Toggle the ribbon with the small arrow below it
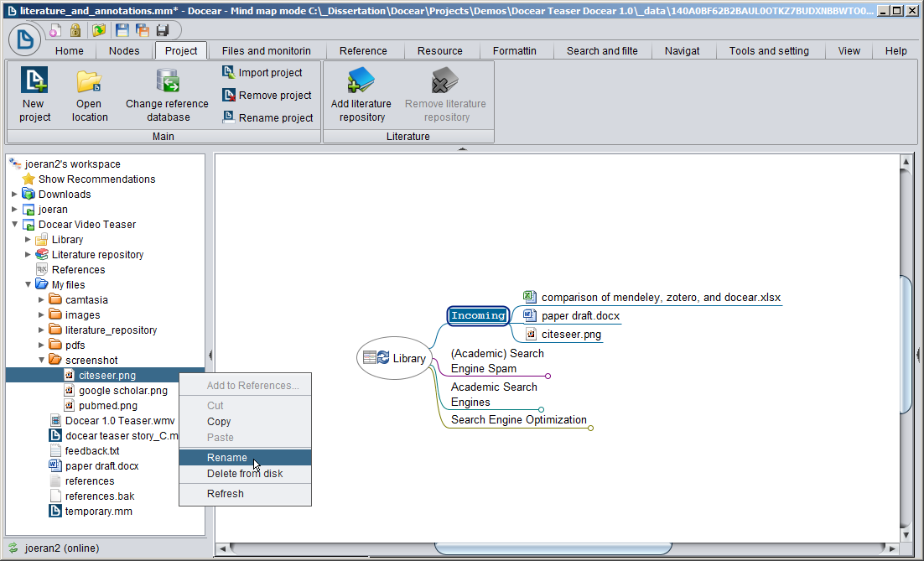Image resolution: width=924 pixels, height=561 pixels. (463, 149)
